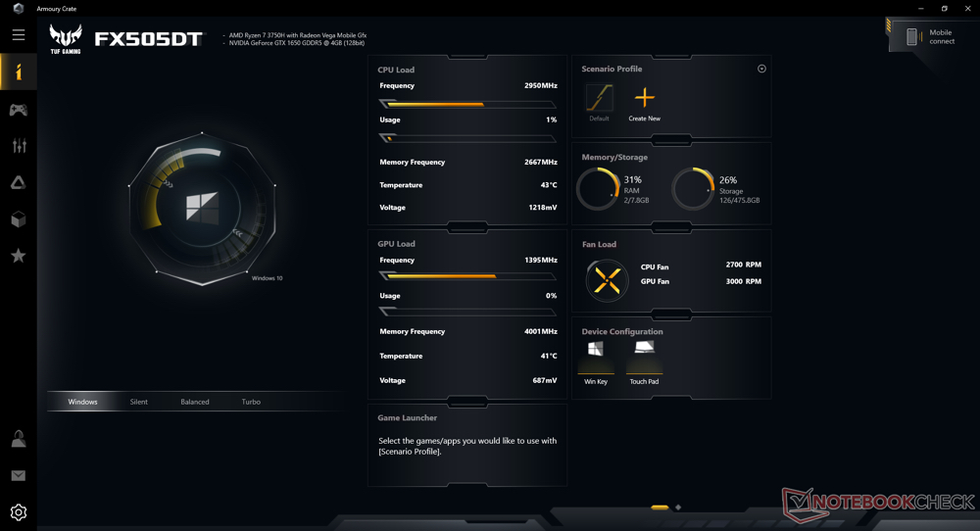Click the yellow first-page indicator

tap(660, 507)
